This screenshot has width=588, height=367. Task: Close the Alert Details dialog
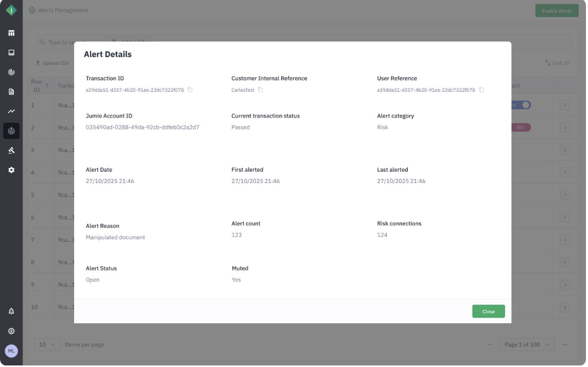[x=489, y=312]
